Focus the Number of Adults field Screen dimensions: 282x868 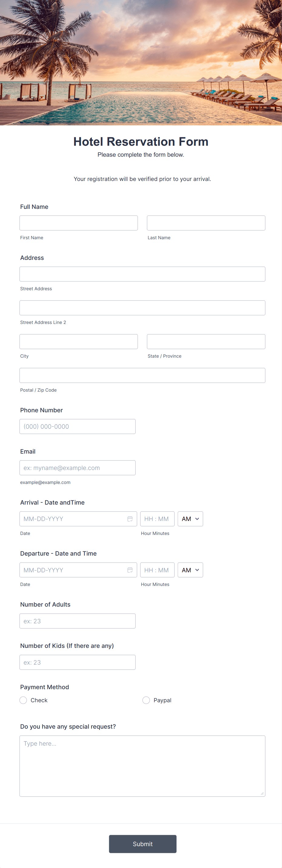77,621
